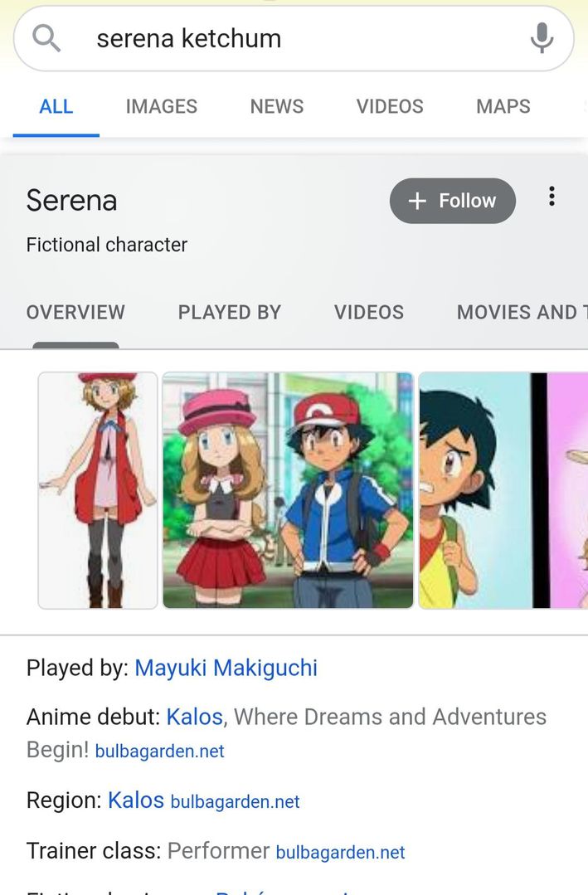588x895 pixels.
Task: Follow the Kalos anime debut link
Action: point(194,717)
